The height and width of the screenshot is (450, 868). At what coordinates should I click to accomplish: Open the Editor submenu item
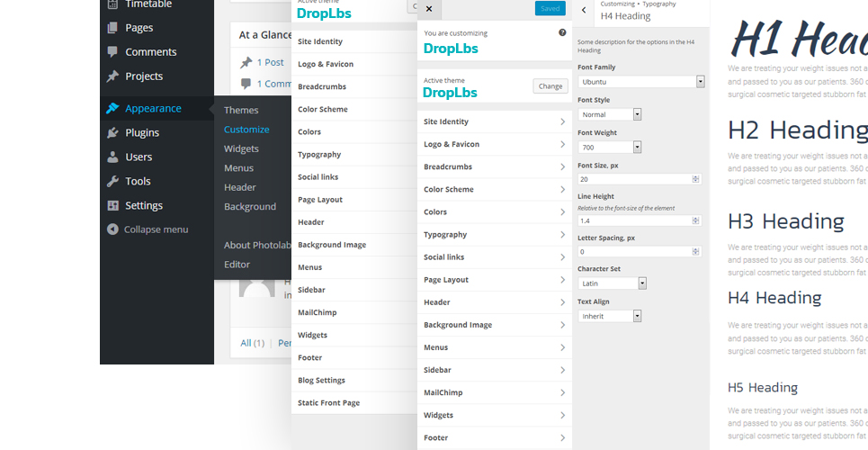237,265
